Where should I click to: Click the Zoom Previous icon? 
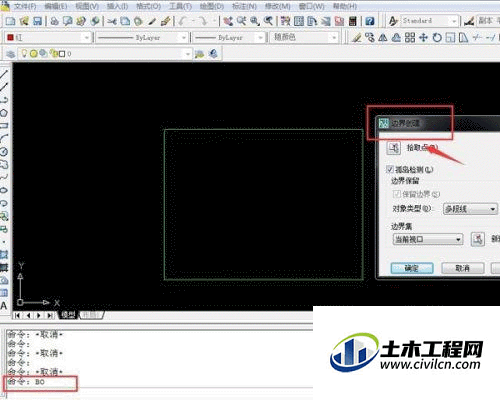click(x=268, y=21)
